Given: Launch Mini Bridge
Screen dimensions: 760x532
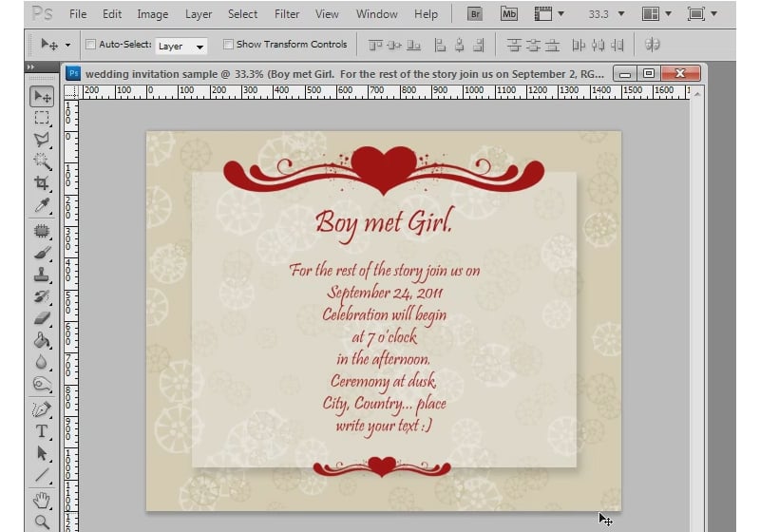Looking at the screenshot, I should pyautogui.click(x=508, y=14).
